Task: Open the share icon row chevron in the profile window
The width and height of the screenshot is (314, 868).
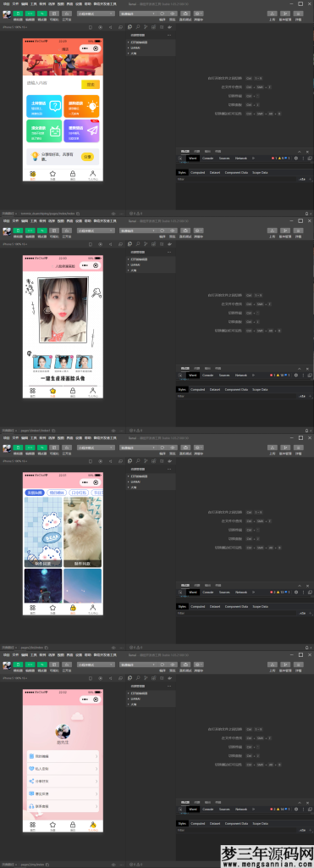Action: coord(96,781)
